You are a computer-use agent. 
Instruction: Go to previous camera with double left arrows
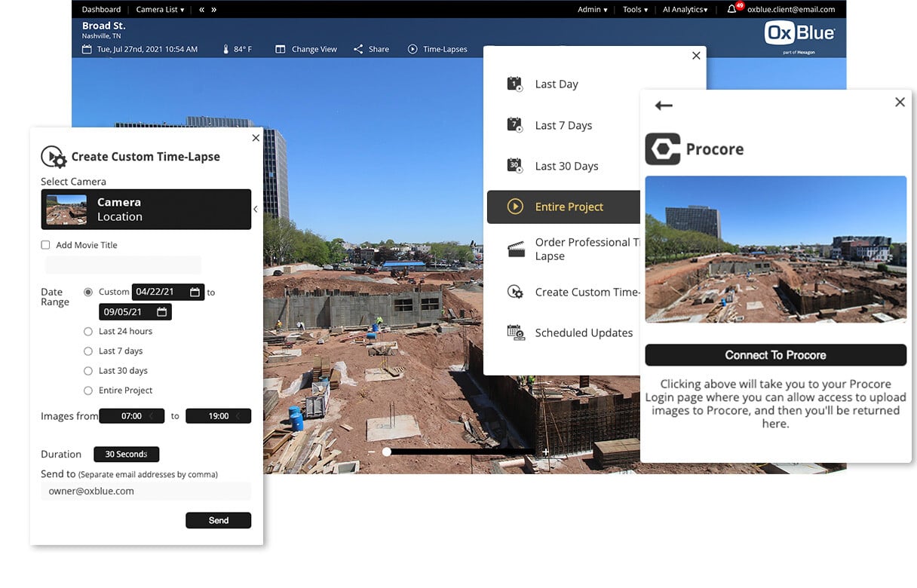click(x=201, y=9)
